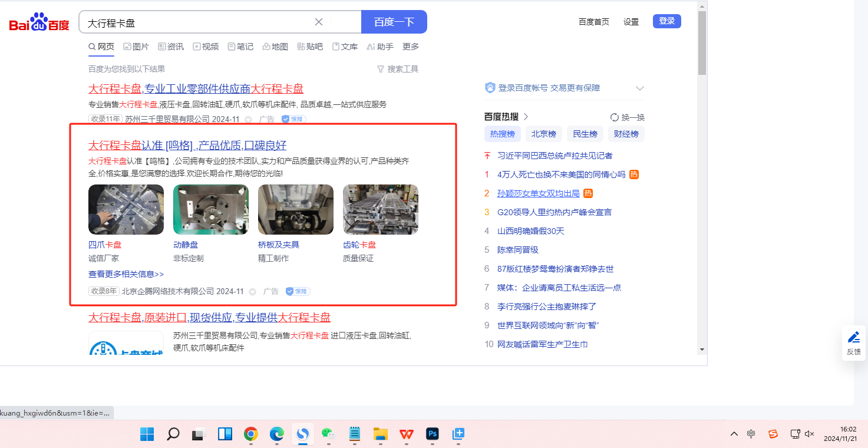Clear the search box with the X icon

[x=319, y=22]
